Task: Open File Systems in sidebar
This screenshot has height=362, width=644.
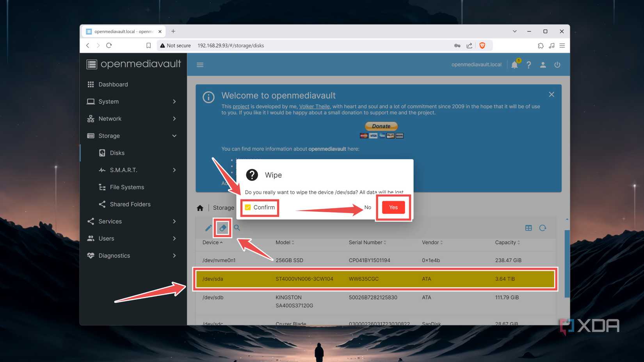Action: [133, 187]
